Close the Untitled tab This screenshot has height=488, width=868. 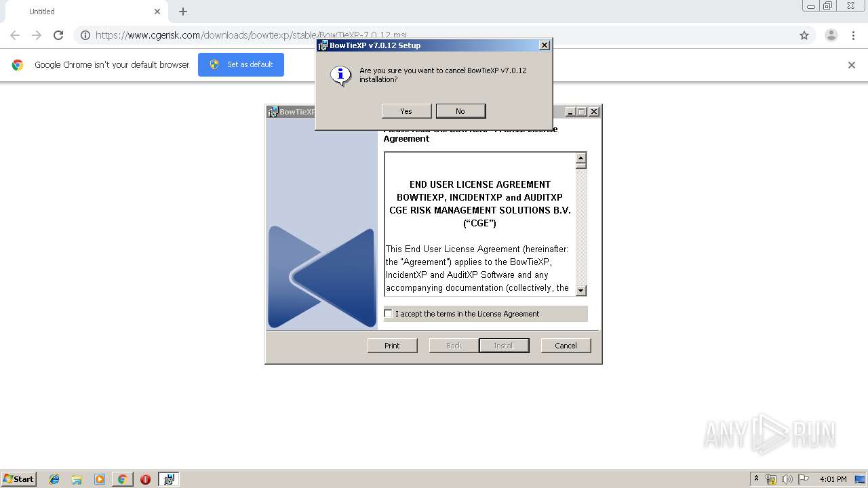tap(157, 12)
